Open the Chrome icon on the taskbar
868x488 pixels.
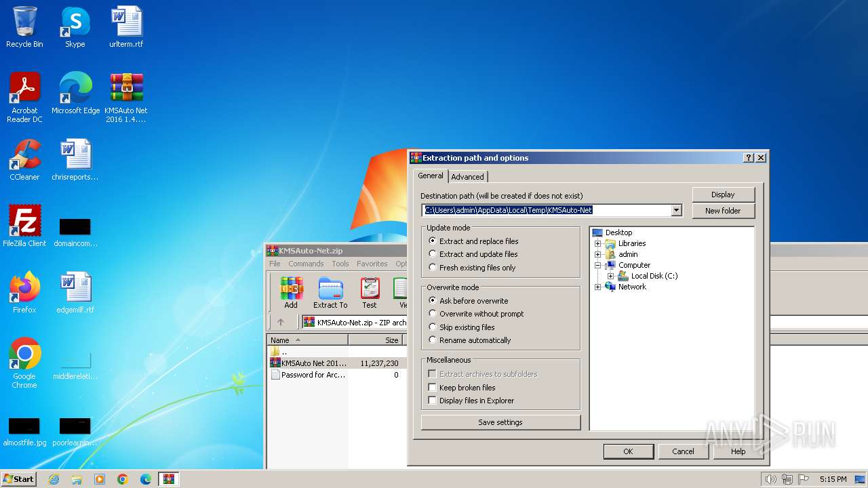click(123, 479)
